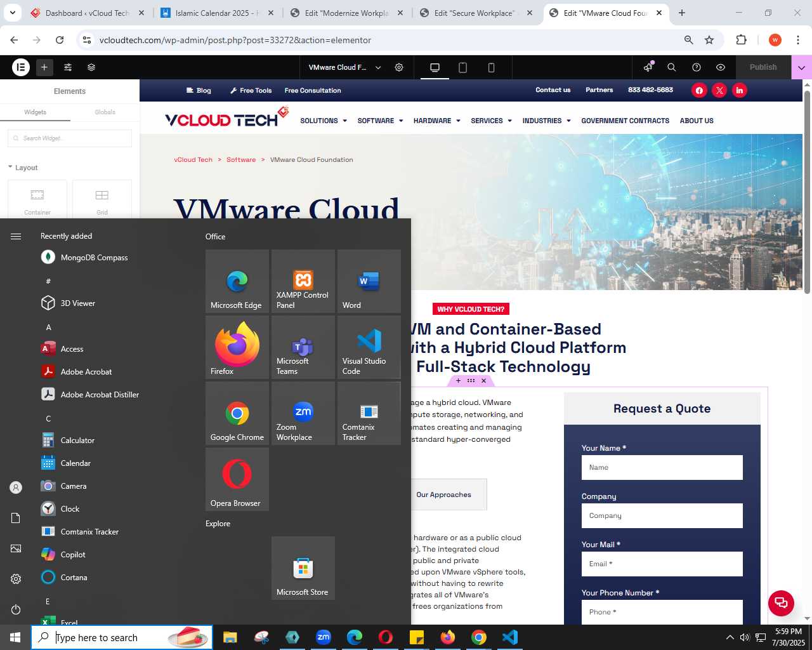Viewport: 812px width, 650px height.
Task: Click the Software breadcrumb link
Action: [x=241, y=160]
